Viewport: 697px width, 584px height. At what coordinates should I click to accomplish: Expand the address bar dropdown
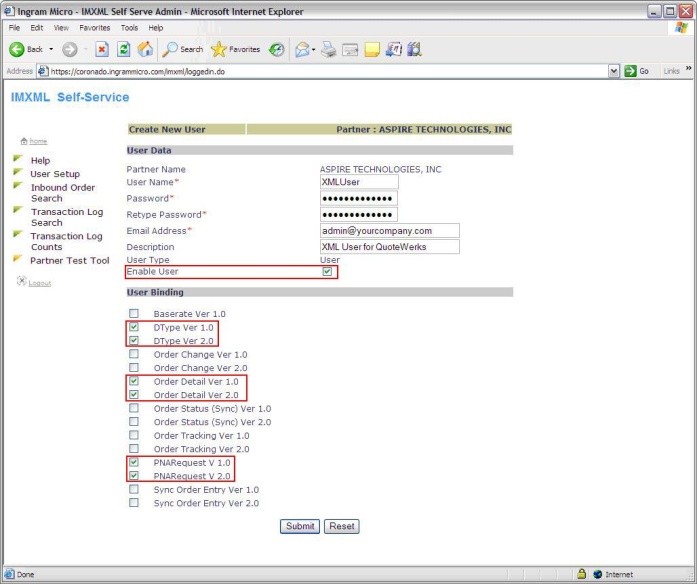click(614, 71)
